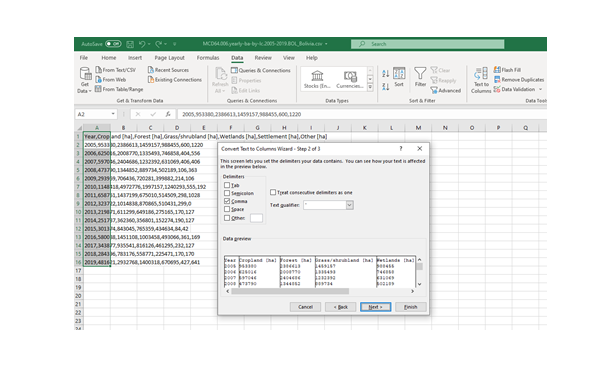Click the Next button in wizard

(375, 307)
